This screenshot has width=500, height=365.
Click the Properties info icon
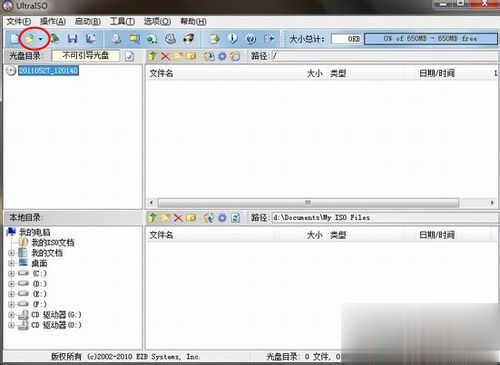[233, 39]
